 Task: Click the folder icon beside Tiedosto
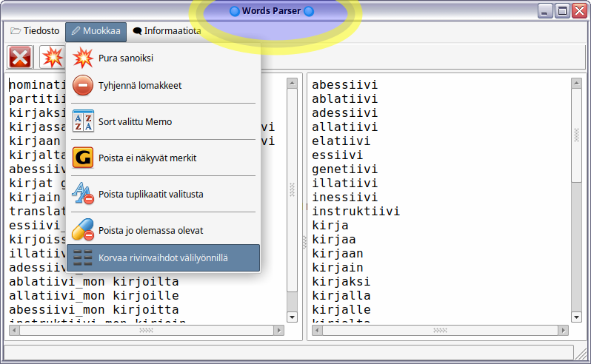pos(16,31)
